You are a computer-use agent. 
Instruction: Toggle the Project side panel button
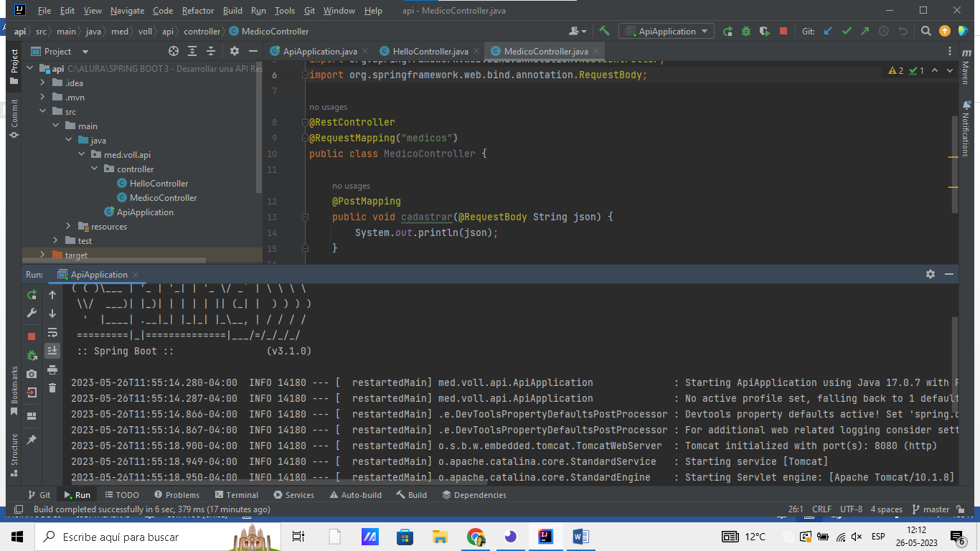point(14,67)
